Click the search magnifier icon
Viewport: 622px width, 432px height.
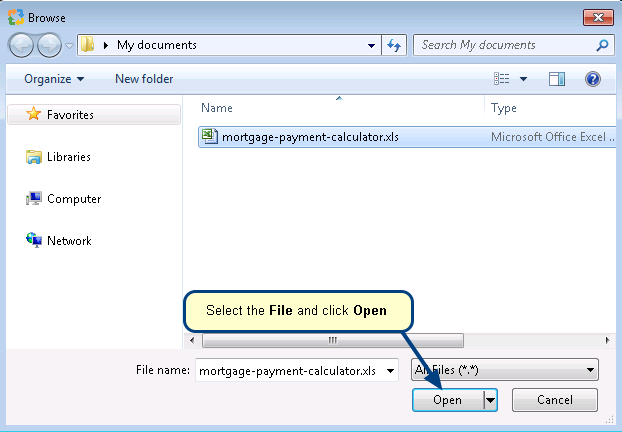[x=602, y=45]
